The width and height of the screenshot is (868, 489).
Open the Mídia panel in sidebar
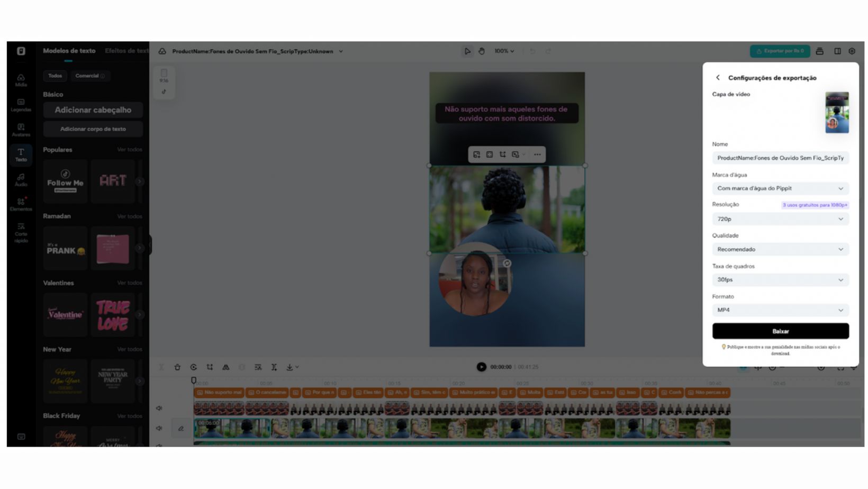point(21,80)
